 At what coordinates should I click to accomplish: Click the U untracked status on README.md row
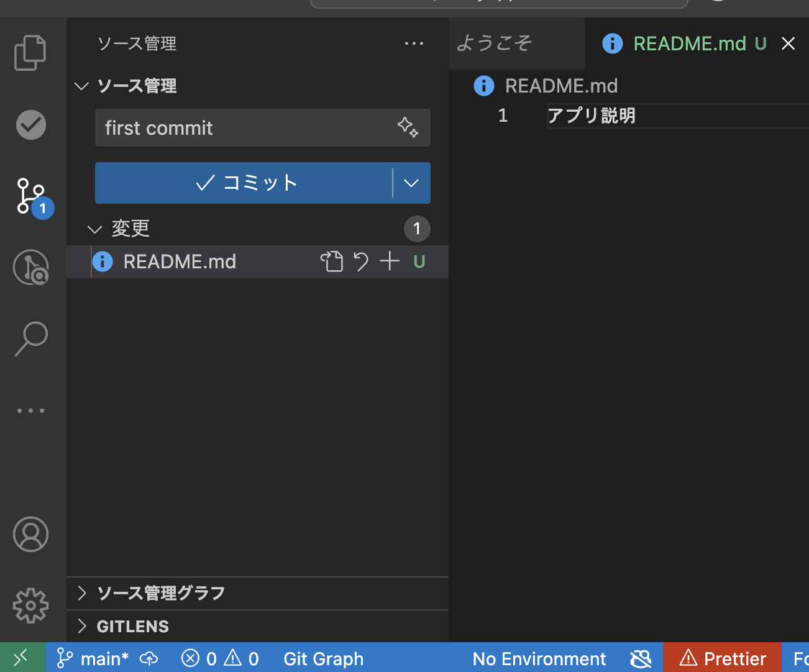[419, 261]
